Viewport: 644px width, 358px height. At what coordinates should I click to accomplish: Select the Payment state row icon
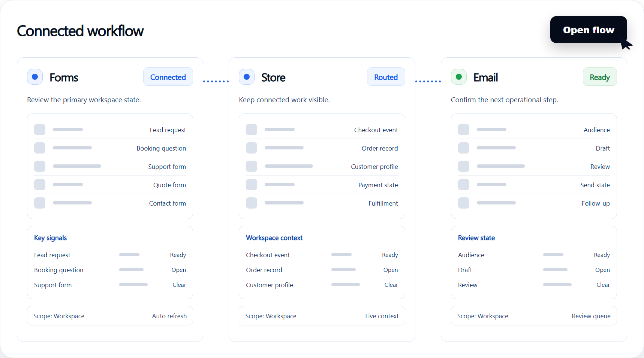252,185
